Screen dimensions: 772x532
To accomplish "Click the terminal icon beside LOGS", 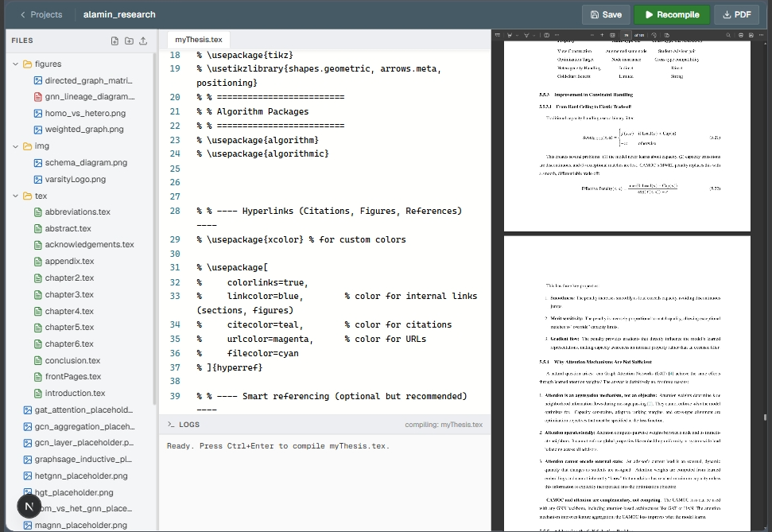I will pyautogui.click(x=171, y=424).
